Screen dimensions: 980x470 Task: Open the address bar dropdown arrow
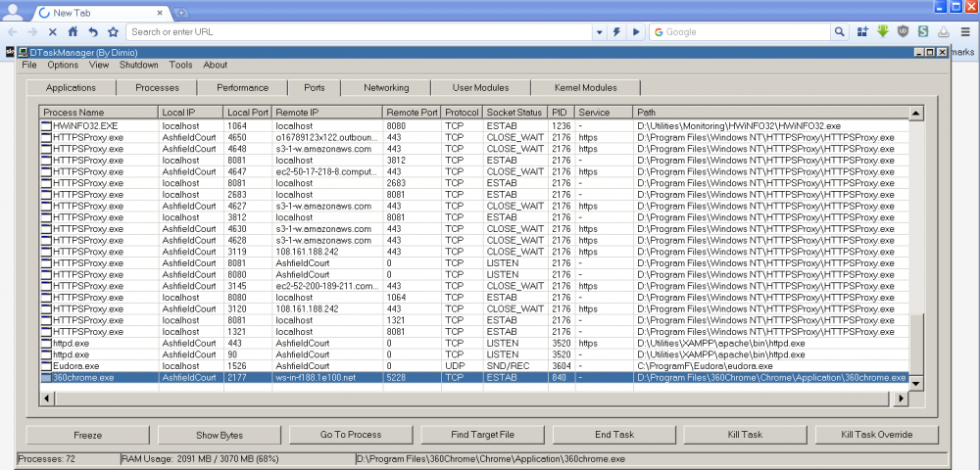click(599, 32)
